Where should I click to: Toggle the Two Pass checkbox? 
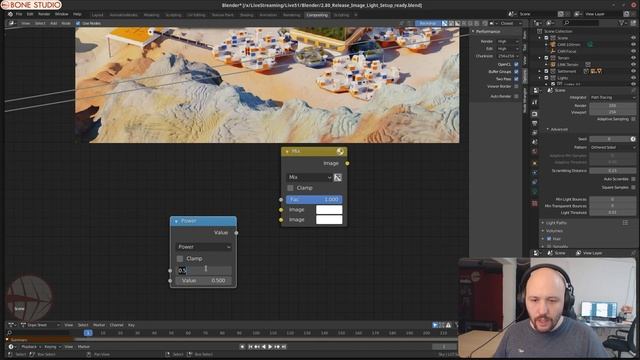[516, 79]
